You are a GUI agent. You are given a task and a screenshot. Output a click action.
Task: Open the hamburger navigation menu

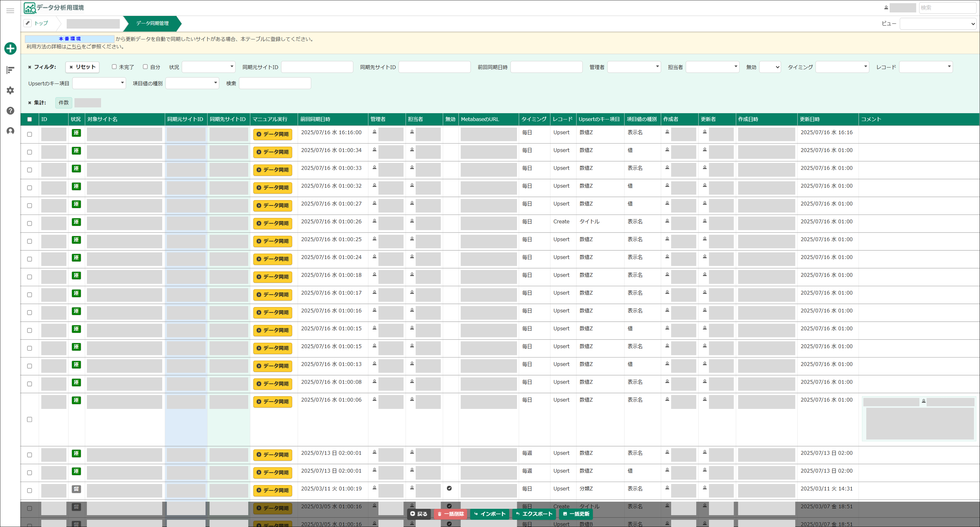[10, 11]
